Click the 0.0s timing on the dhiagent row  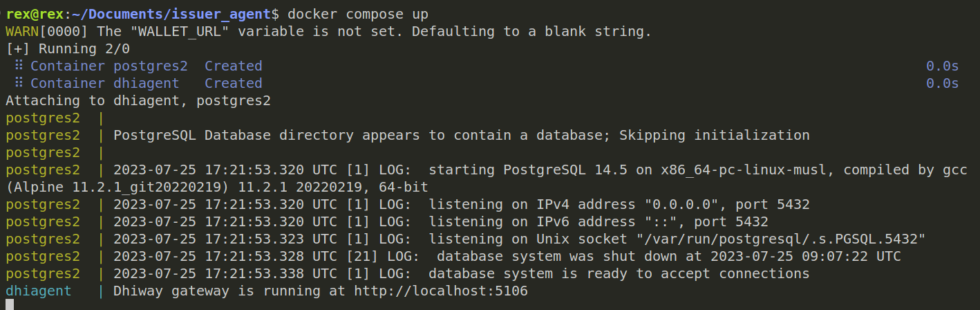[x=942, y=84]
